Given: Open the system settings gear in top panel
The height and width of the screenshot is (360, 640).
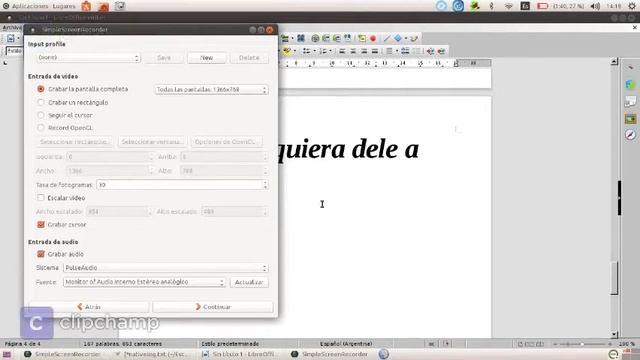Looking at the screenshot, I should [632, 6].
